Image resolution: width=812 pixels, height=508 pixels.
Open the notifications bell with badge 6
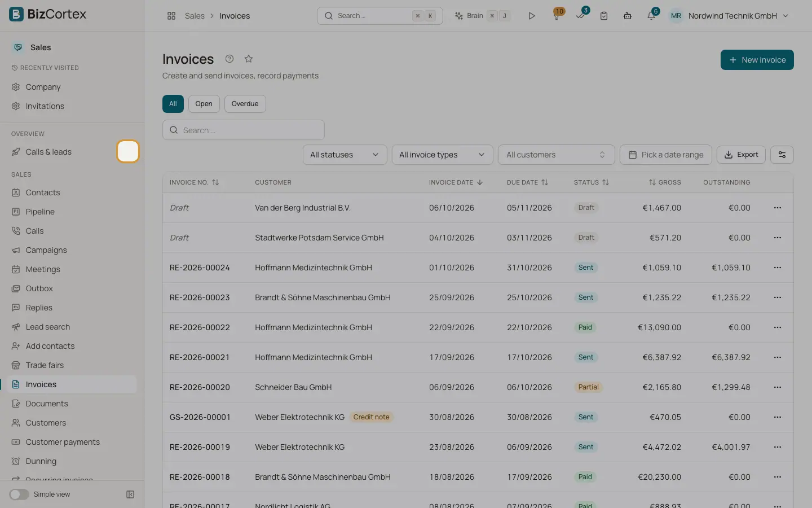pyautogui.click(x=651, y=16)
